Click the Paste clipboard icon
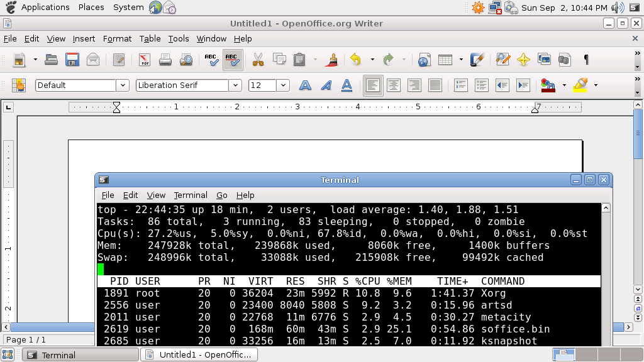The width and height of the screenshot is (644, 362). click(x=300, y=60)
